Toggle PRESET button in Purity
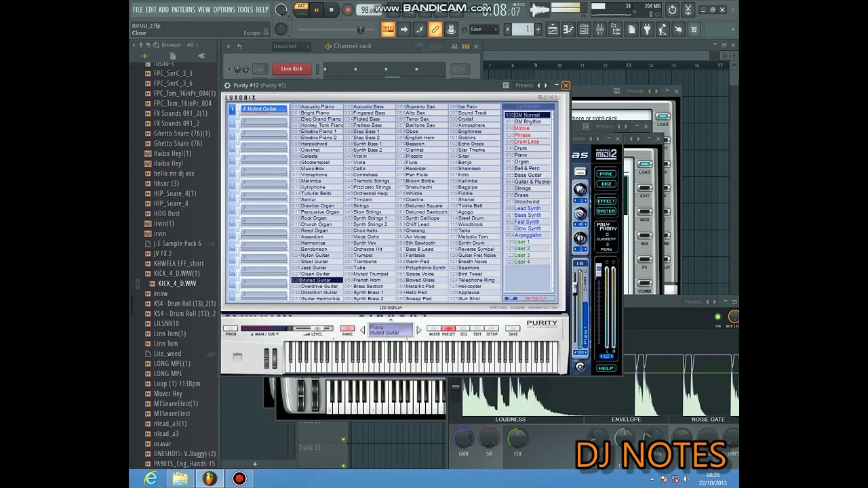Viewport: 868px width, 488px height. click(448, 329)
